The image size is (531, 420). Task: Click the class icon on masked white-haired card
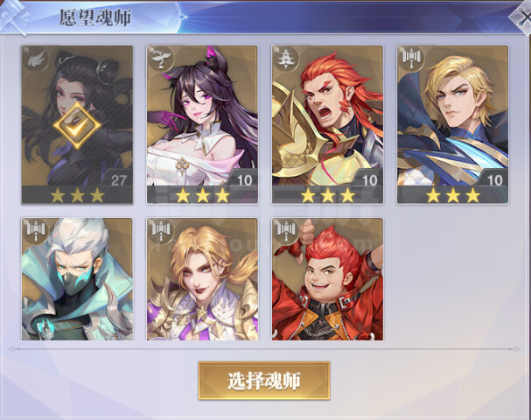coord(36,232)
